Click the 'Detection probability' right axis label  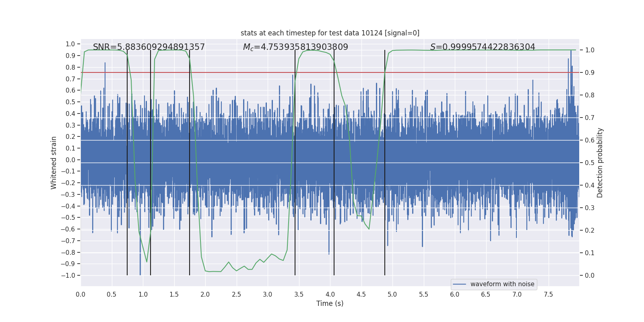coord(600,163)
